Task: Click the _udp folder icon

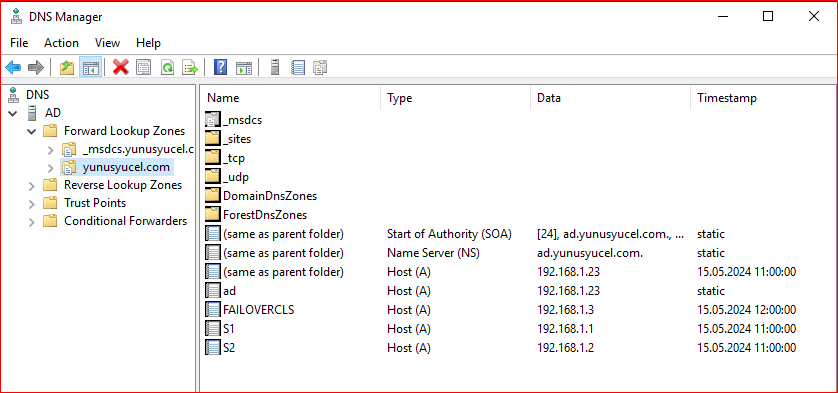Action: (x=213, y=177)
